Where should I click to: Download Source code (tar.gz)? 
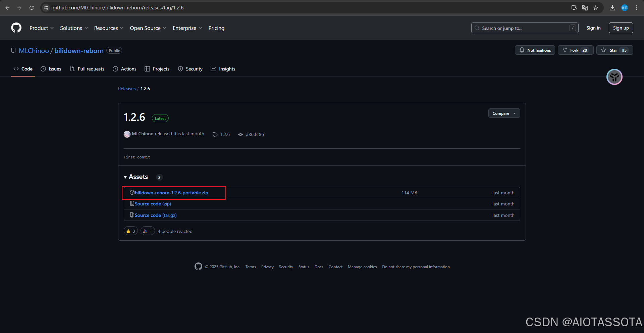tap(156, 215)
